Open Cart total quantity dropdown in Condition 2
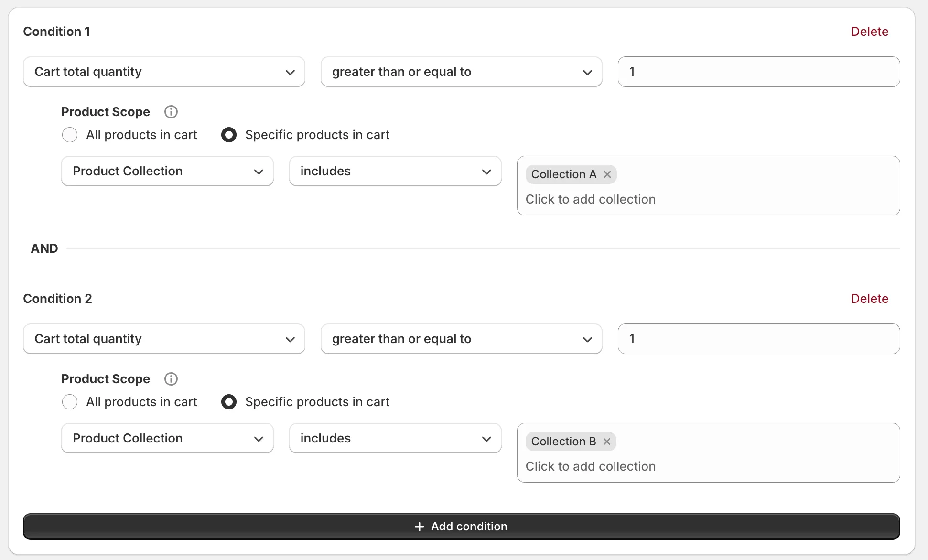The image size is (928, 560). [x=164, y=339]
